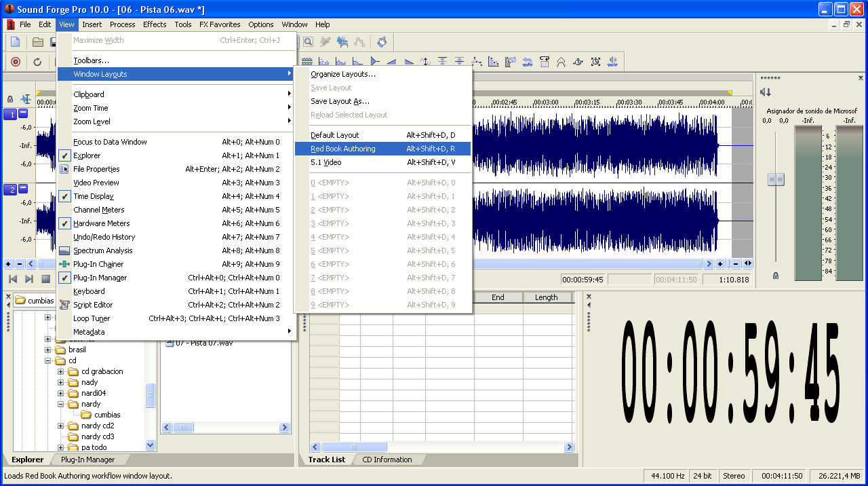Screen dimensions: 868x486
Task: Click the loop playback circular arrow icon
Action: coord(37,62)
